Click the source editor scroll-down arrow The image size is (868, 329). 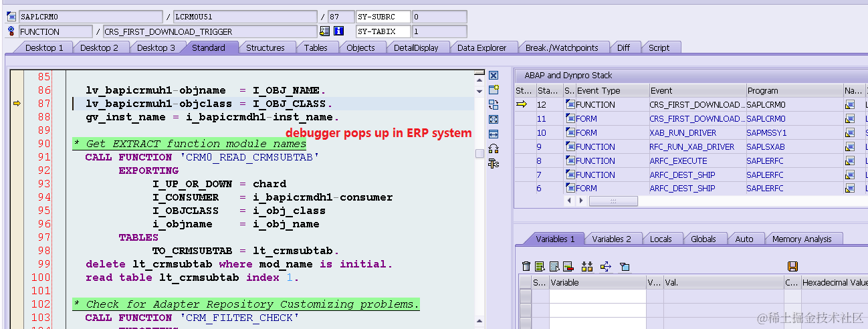(479, 91)
